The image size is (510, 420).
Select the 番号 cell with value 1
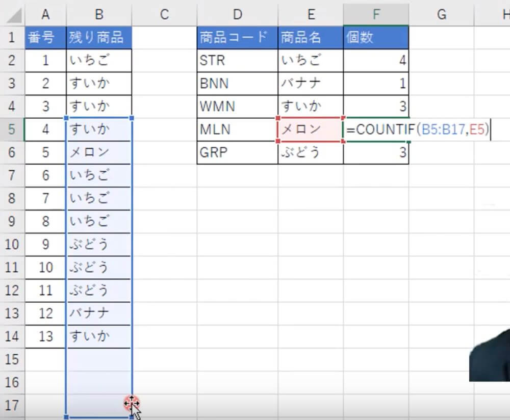click(45, 61)
